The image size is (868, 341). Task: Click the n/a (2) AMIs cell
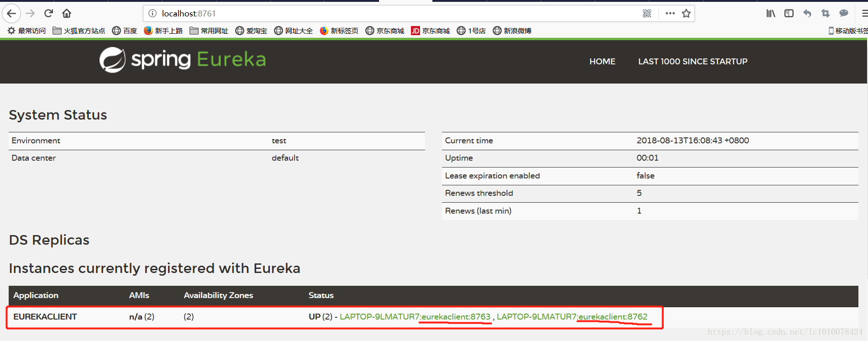[142, 316]
